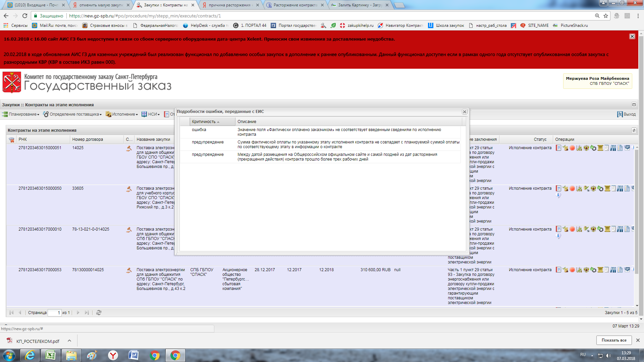Switch to the Расторжение контракта browser tab
Image resolution: width=644 pixels, height=362 pixels.
295,5
